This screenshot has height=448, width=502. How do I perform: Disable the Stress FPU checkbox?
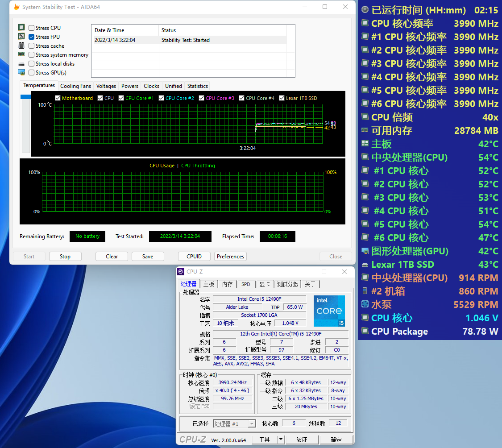point(31,37)
